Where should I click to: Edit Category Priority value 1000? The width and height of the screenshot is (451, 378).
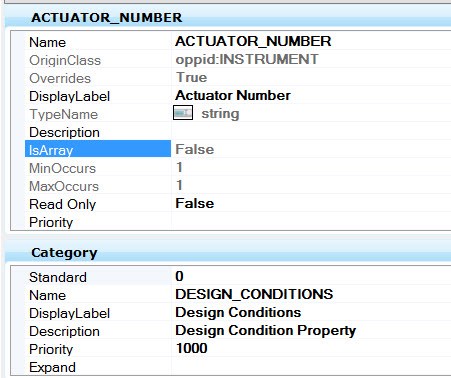191,348
